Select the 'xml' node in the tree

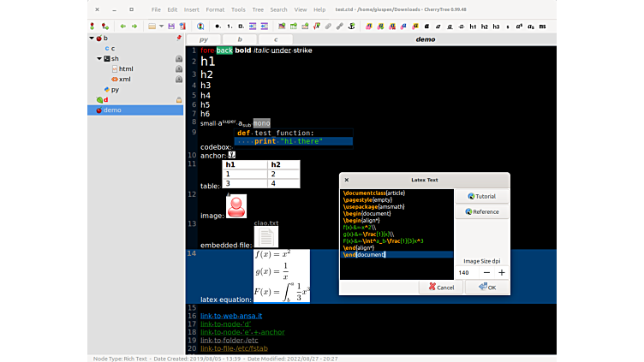pyautogui.click(x=124, y=79)
